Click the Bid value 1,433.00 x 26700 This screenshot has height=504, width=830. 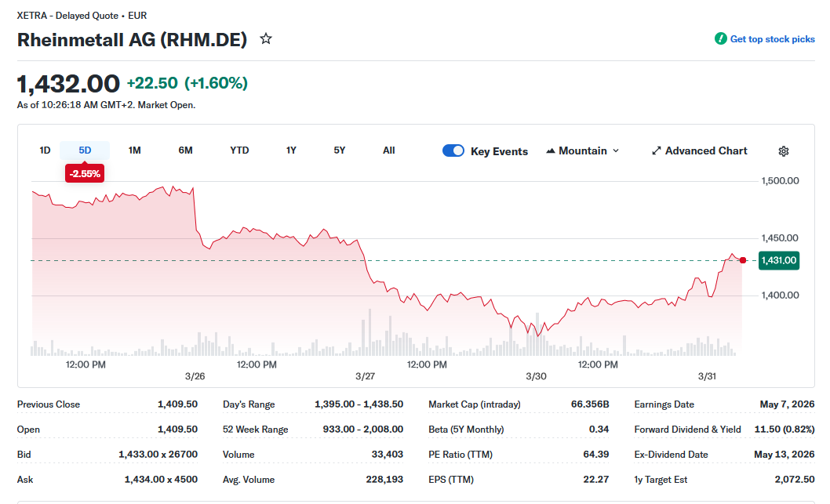pos(158,455)
